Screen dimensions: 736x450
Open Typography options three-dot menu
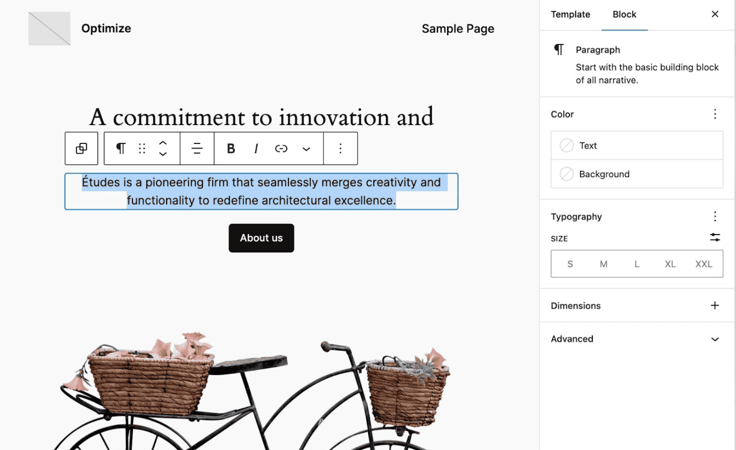coord(714,216)
